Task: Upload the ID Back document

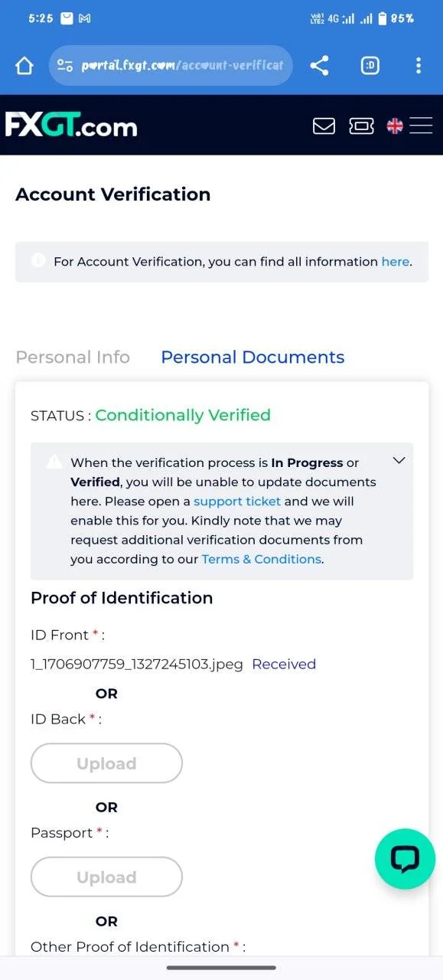Action: [x=106, y=763]
